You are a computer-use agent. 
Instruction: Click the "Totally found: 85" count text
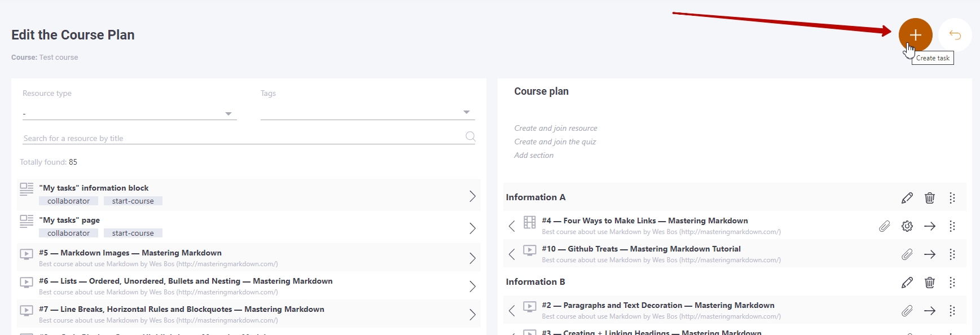[49, 162]
